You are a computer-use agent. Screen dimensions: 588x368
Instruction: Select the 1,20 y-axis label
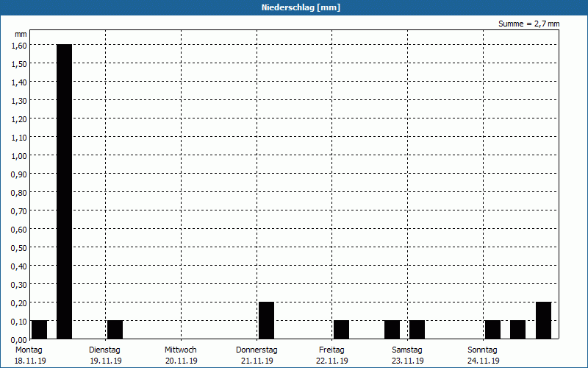coord(19,119)
